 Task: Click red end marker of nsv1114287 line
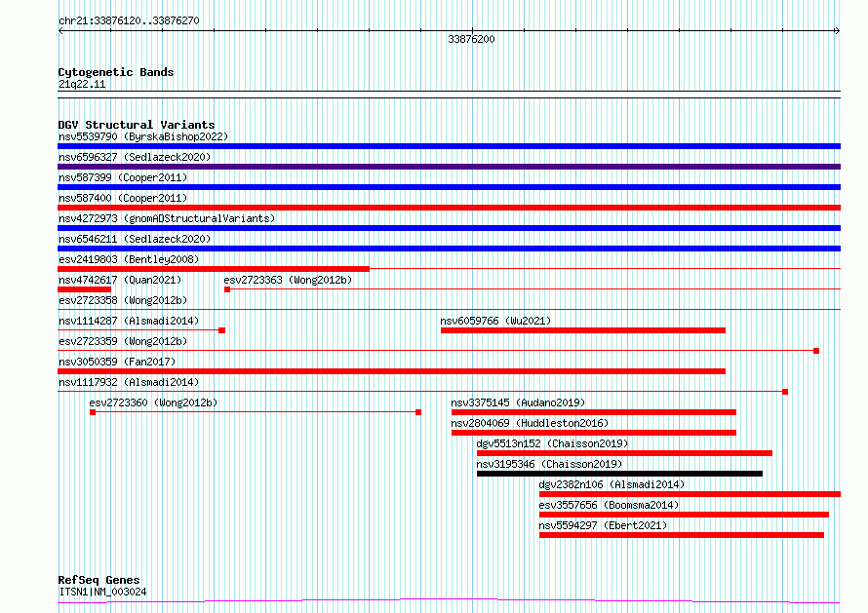pos(222,330)
